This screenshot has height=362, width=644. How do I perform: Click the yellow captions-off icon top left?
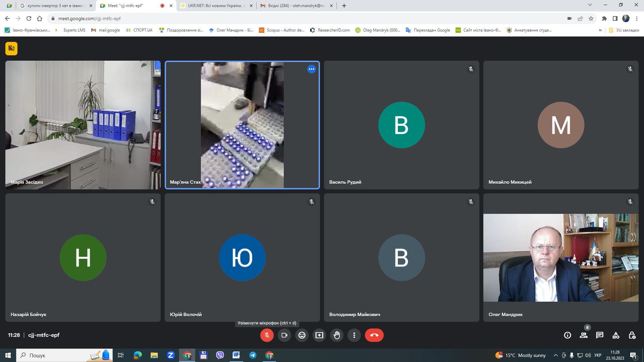(x=11, y=48)
